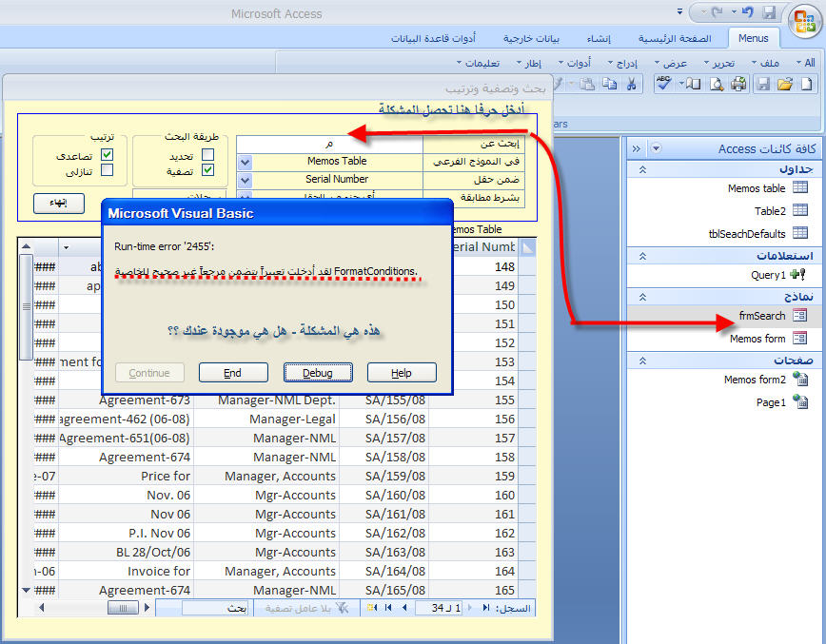Open the navigation pane category dropdown arrow

pyautogui.click(x=656, y=148)
